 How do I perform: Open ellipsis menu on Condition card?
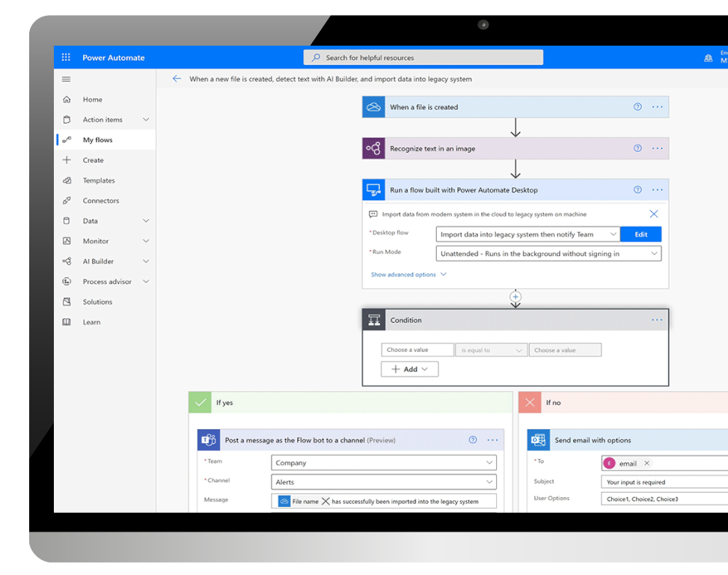(x=656, y=320)
